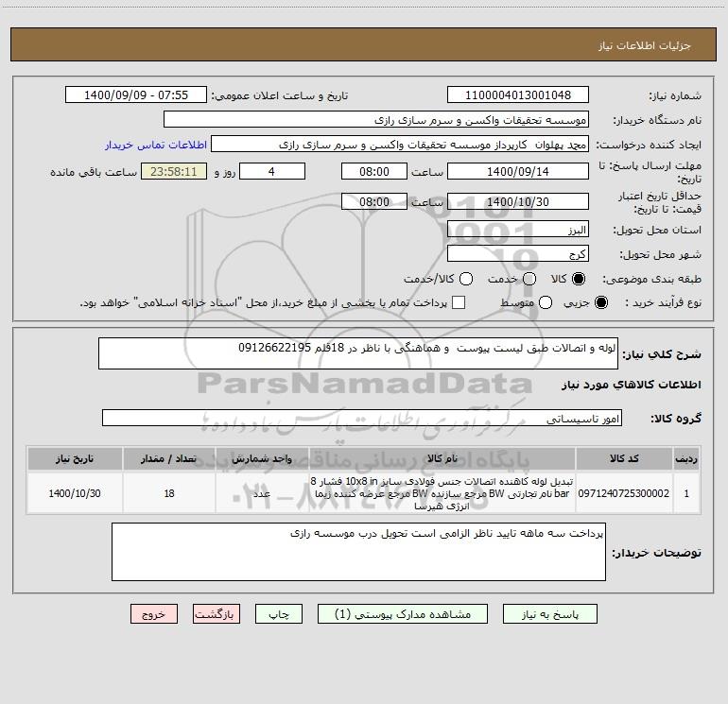Click the response deadline time 08:00 field

(x=374, y=171)
